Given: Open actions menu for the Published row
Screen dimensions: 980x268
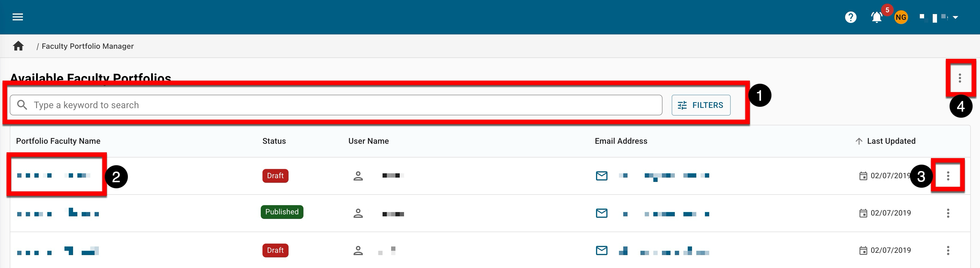Looking at the screenshot, I should (x=948, y=213).
